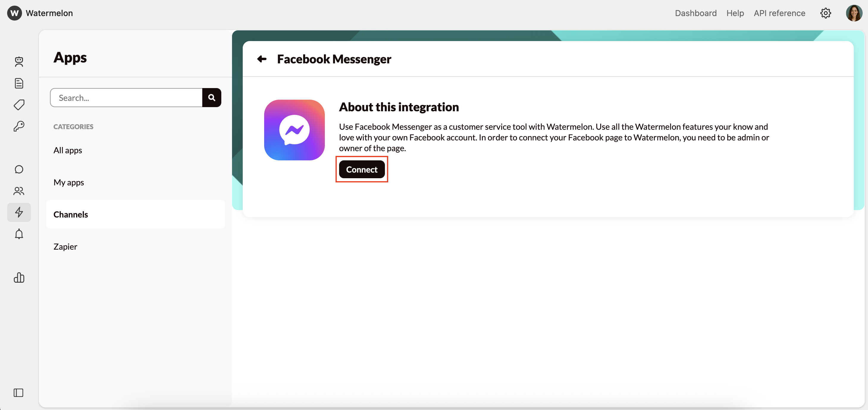Open the tags icon in the left sidebar
The width and height of the screenshot is (868, 410).
19,105
